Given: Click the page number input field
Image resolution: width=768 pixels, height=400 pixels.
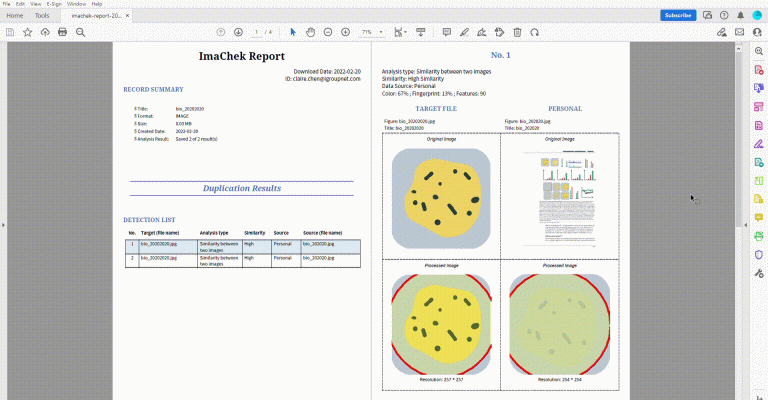Looking at the screenshot, I should click(x=256, y=32).
